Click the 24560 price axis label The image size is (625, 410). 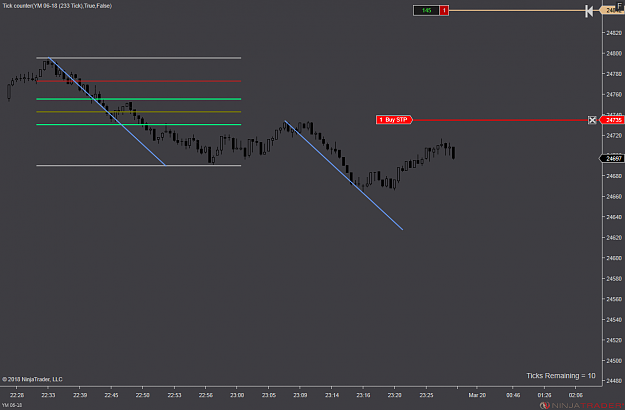pyautogui.click(x=614, y=299)
